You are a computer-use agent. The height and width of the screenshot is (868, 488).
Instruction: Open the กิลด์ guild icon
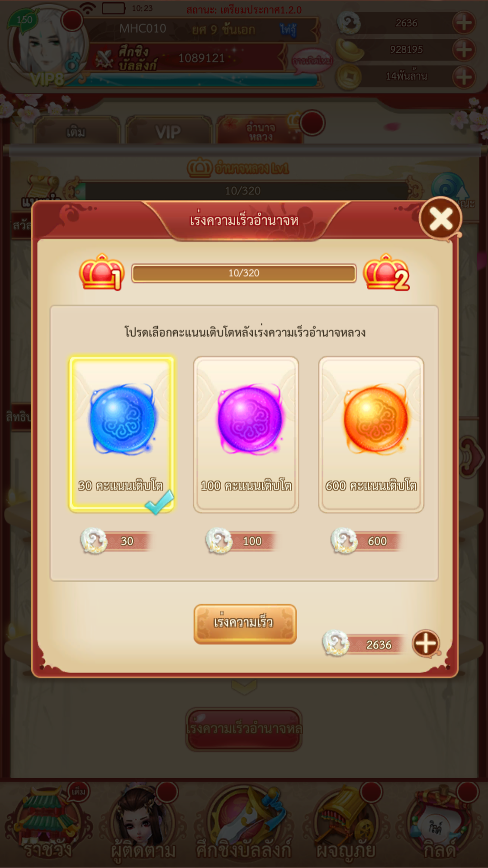tap(440, 824)
